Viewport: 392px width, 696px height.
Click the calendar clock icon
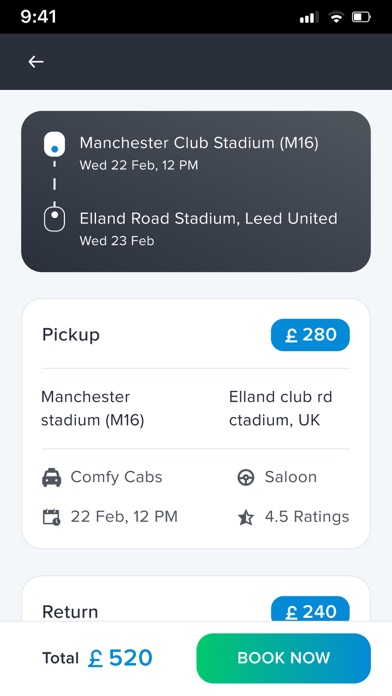click(51, 517)
